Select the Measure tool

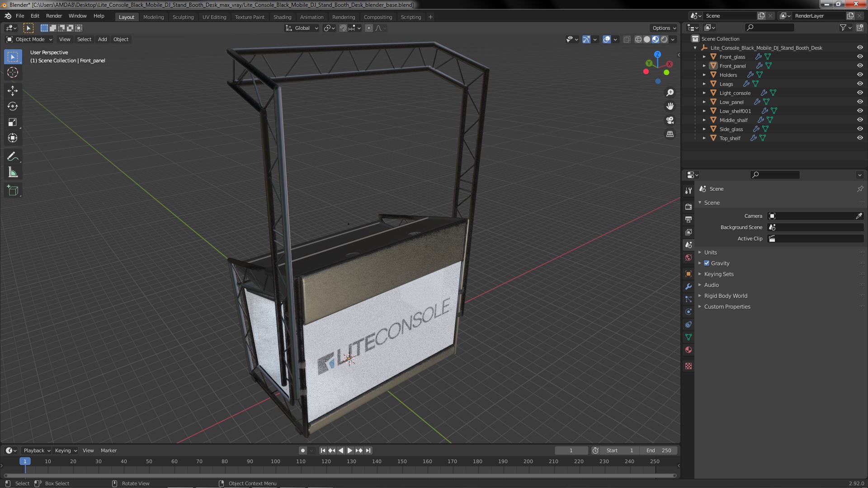coord(13,173)
